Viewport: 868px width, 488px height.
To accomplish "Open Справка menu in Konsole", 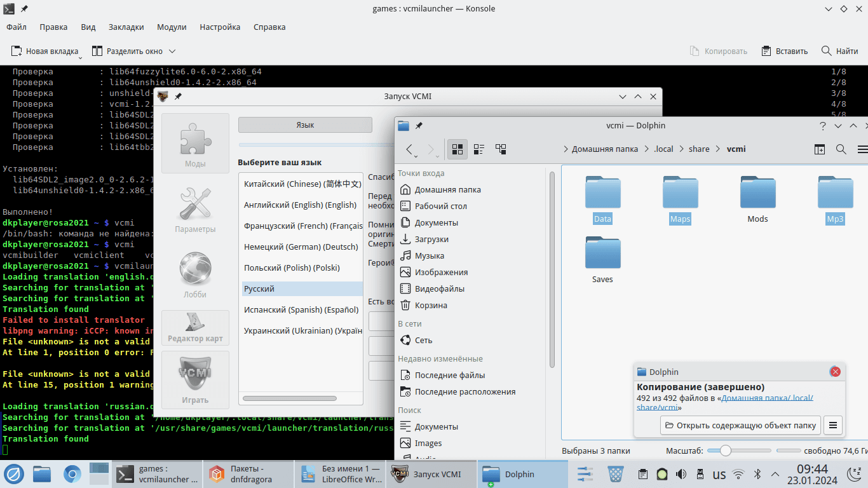I will pyautogui.click(x=269, y=27).
